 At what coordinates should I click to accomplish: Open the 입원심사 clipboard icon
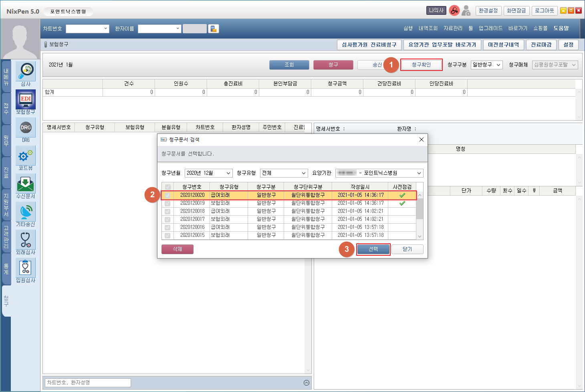(26, 268)
